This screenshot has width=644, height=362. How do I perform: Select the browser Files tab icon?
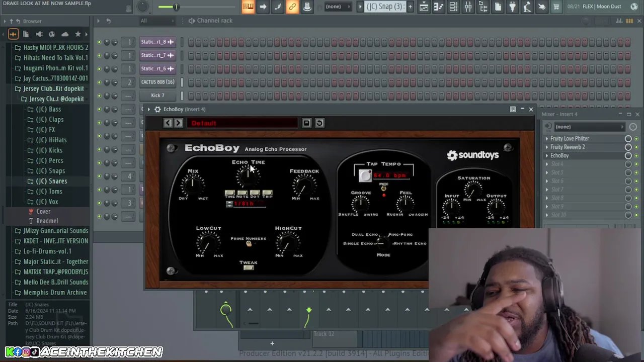26,34
